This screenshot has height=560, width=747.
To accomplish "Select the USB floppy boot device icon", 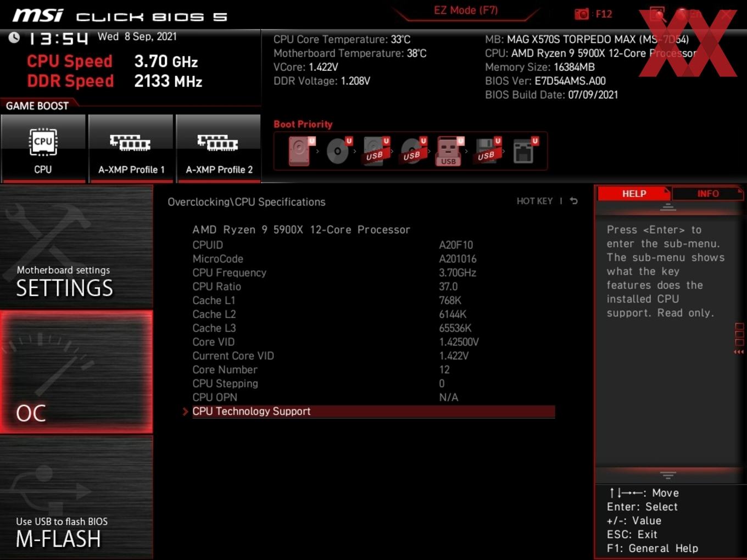I will pyautogui.click(x=487, y=151).
